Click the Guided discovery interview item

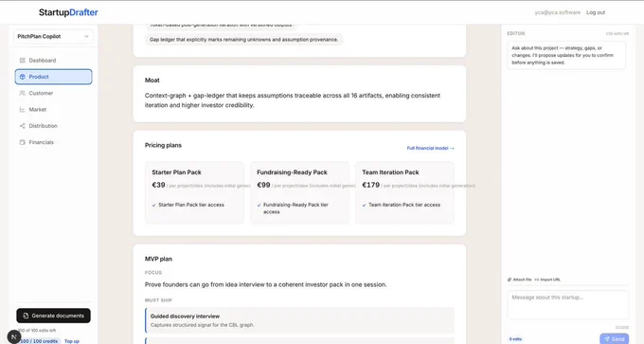point(300,320)
